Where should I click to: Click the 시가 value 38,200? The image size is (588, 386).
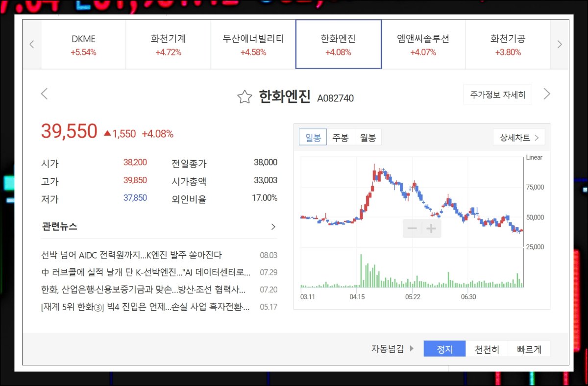point(135,163)
